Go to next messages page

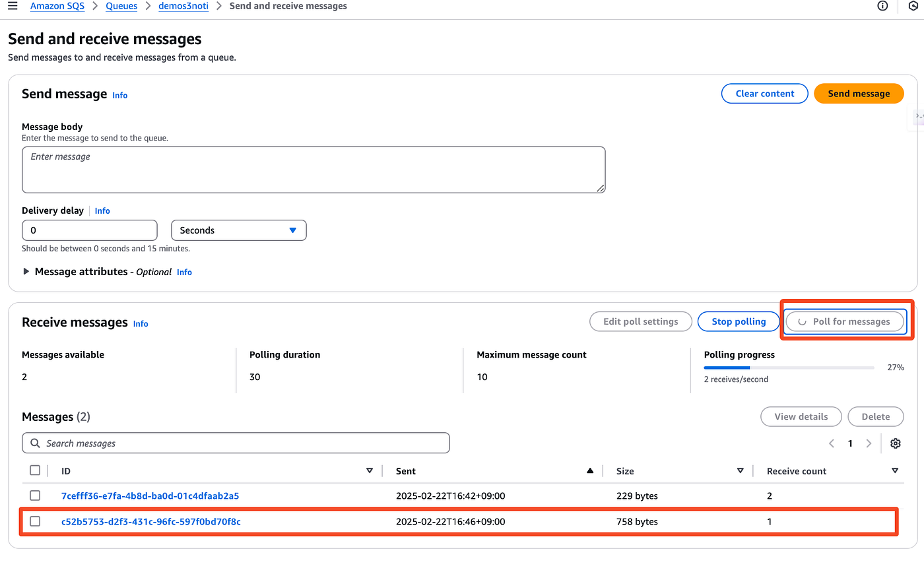point(869,443)
